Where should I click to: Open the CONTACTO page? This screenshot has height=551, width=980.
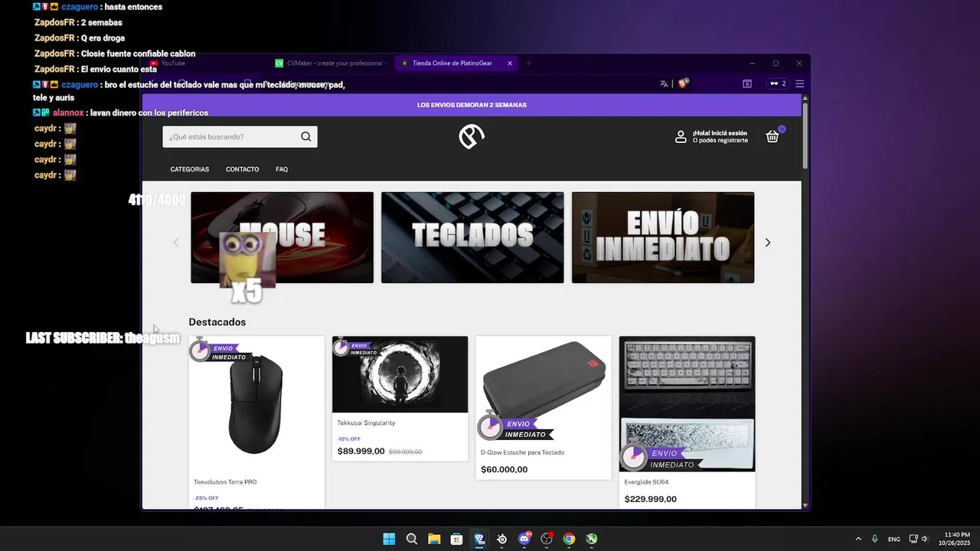(243, 169)
